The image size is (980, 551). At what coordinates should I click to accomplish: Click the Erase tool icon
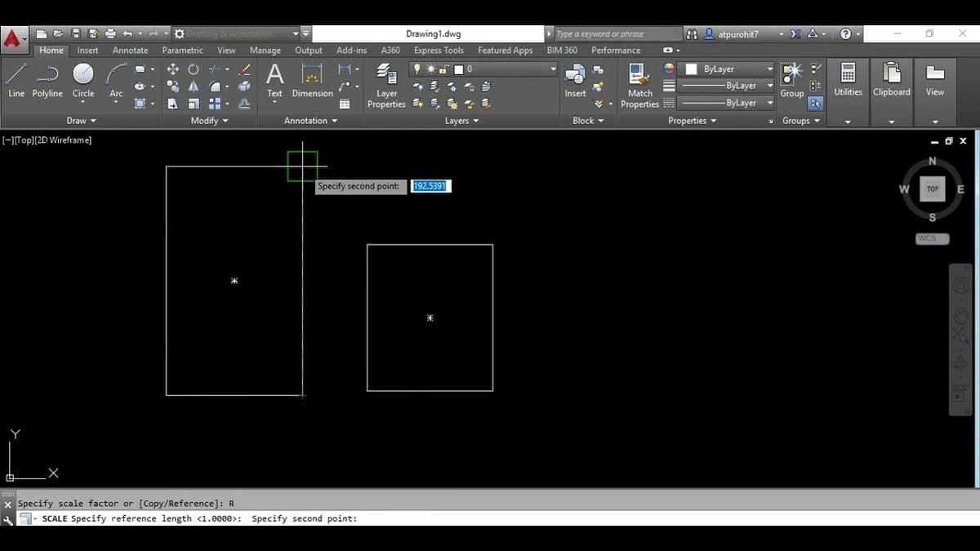click(243, 69)
